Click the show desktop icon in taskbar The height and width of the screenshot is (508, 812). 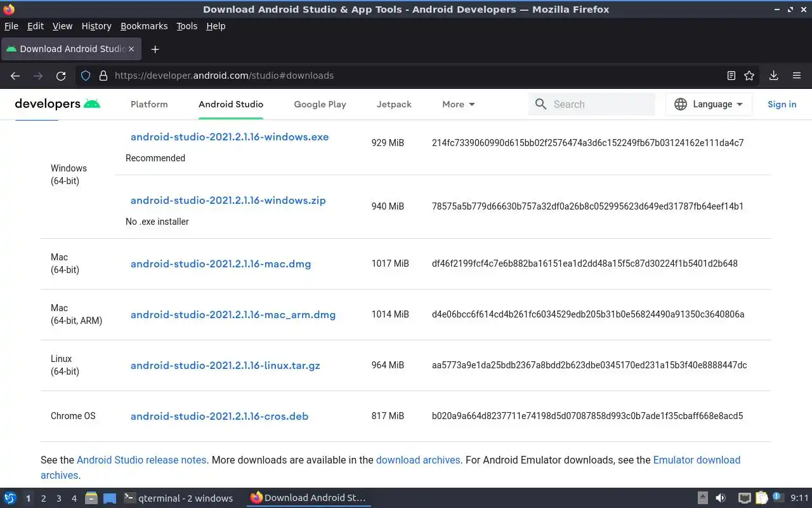point(109,498)
